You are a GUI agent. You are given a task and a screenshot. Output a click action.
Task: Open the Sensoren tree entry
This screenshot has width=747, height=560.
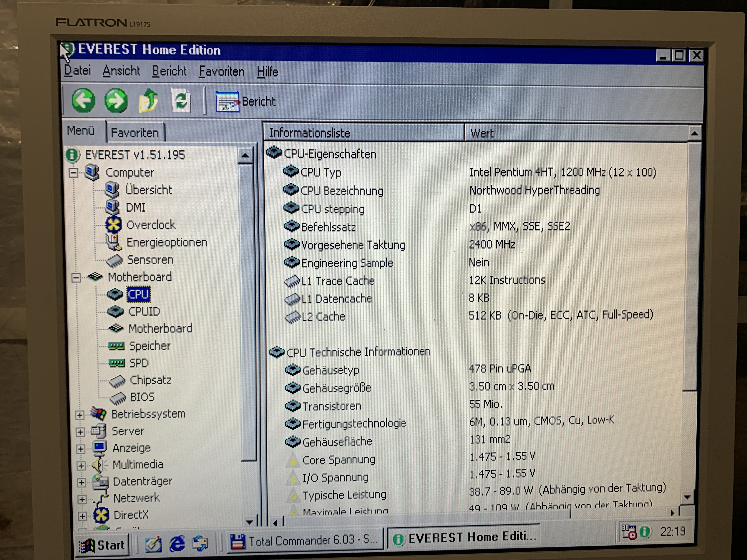pyautogui.click(x=150, y=260)
